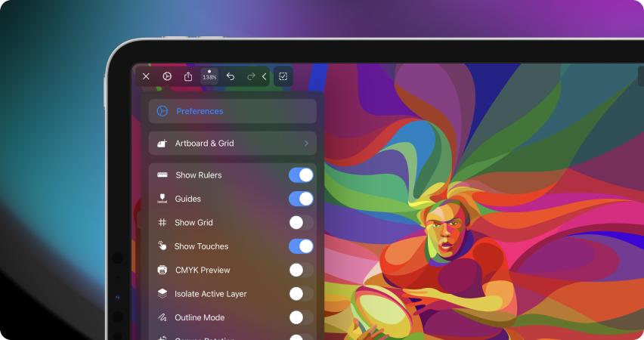Open the 138% zoom level control

pyautogui.click(x=209, y=76)
